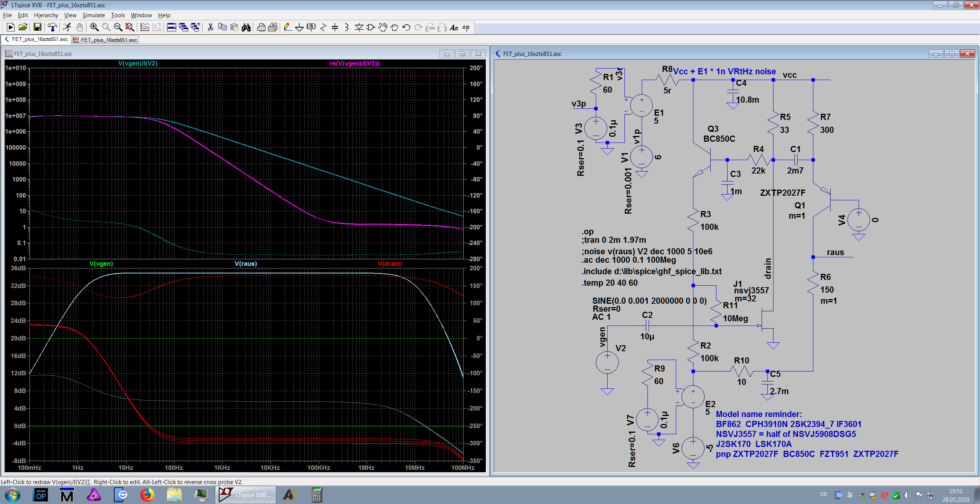The image size is (980, 504).
Task: Open the Simulate menu
Action: (x=93, y=15)
